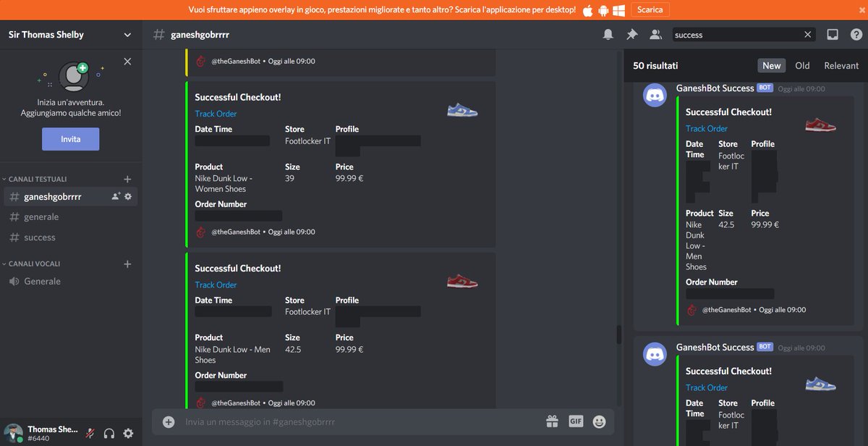The height and width of the screenshot is (446, 868).
Task: View red shoe thumbnail in search results
Action: (820, 125)
